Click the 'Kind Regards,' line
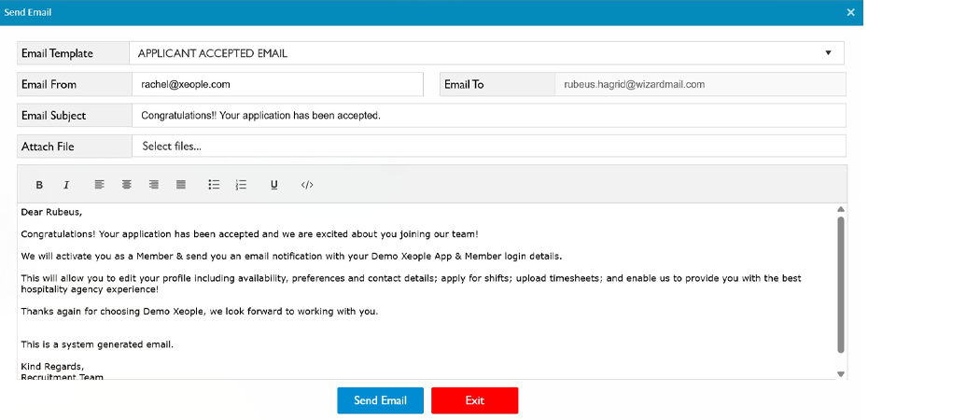 click(52, 366)
